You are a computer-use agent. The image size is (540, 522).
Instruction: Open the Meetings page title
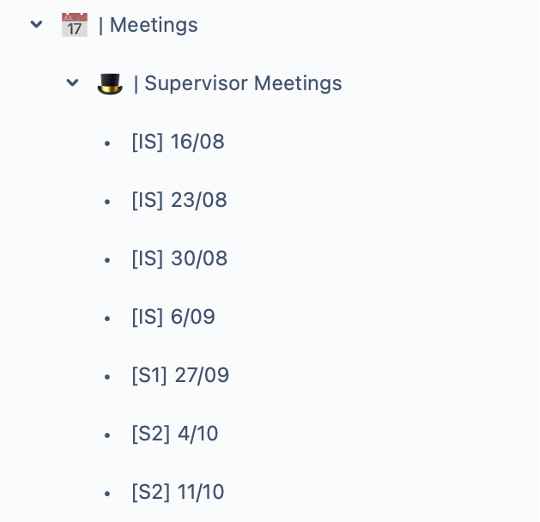click(x=154, y=25)
